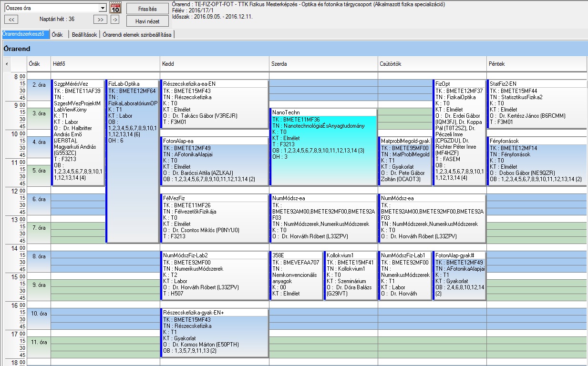
Task: Open the Órarendi elemek színbeállítása tab
Action: (137, 34)
